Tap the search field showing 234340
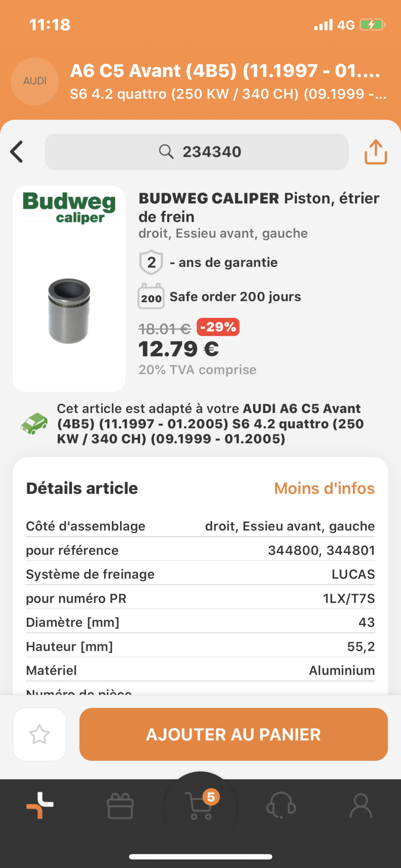Viewport: 401px width, 868px height. [x=197, y=152]
